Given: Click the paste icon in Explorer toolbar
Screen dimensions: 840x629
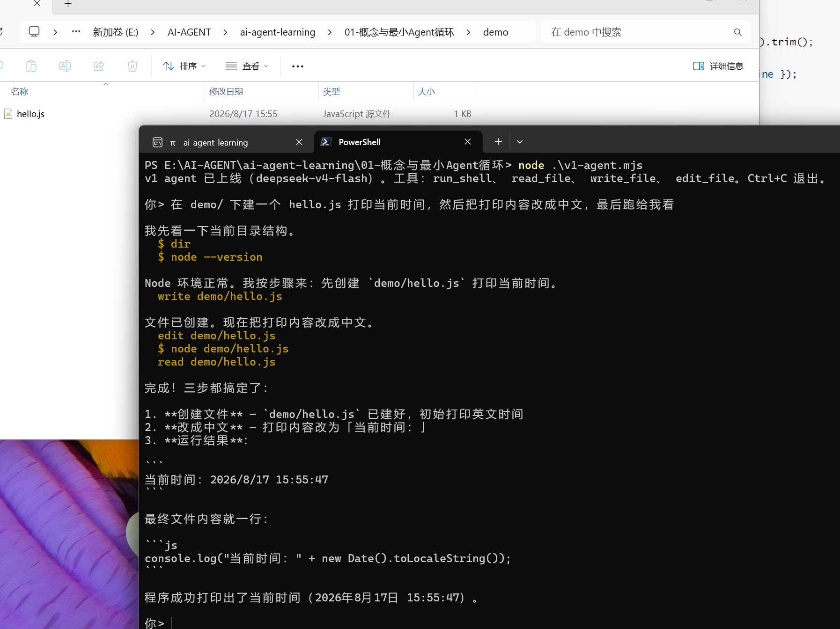Looking at the screenshot, I should pos(31,66).
